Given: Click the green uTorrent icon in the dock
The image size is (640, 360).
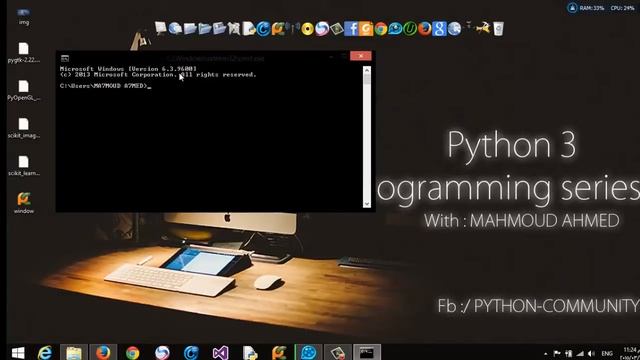Looking at the screenshot, I should (x=410, y=29).
